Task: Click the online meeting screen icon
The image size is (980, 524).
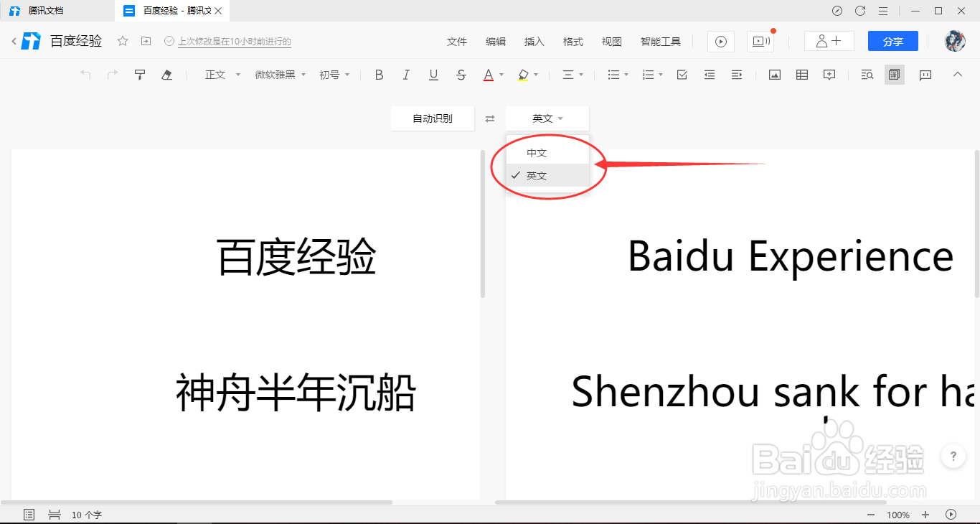Action: pos(760,42)
